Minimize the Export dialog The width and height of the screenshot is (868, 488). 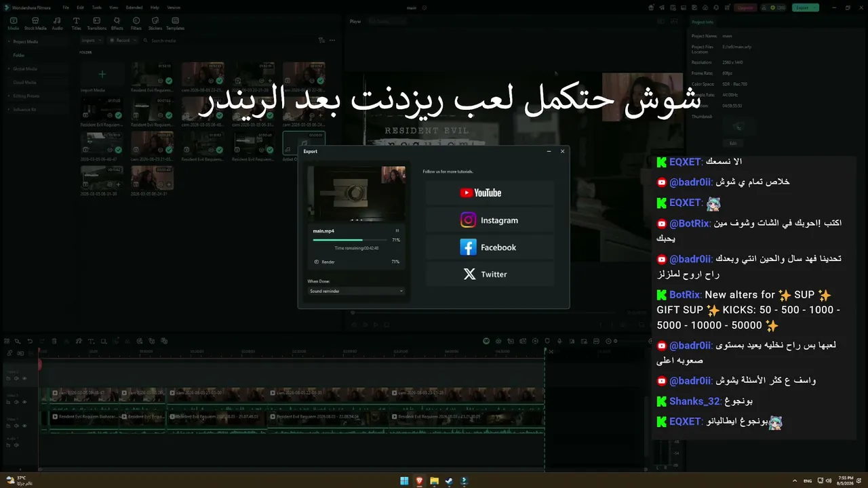(549, 151)
